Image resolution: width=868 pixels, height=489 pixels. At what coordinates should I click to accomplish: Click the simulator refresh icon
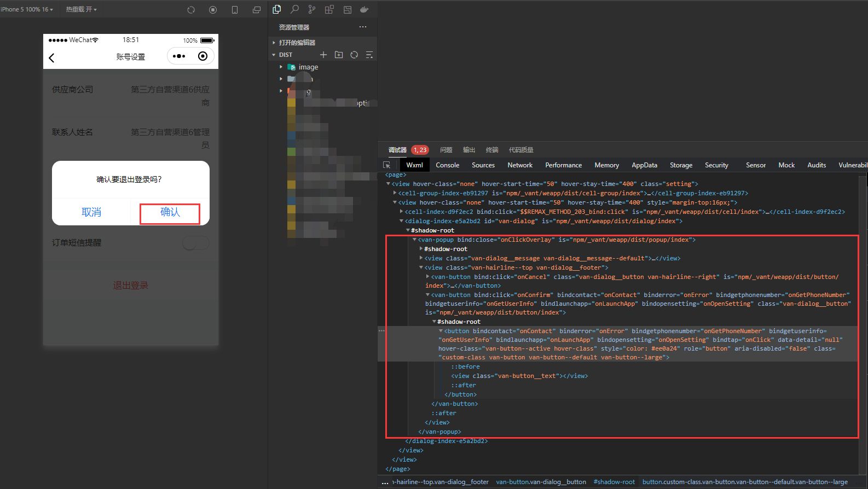(x=191, y=10)
